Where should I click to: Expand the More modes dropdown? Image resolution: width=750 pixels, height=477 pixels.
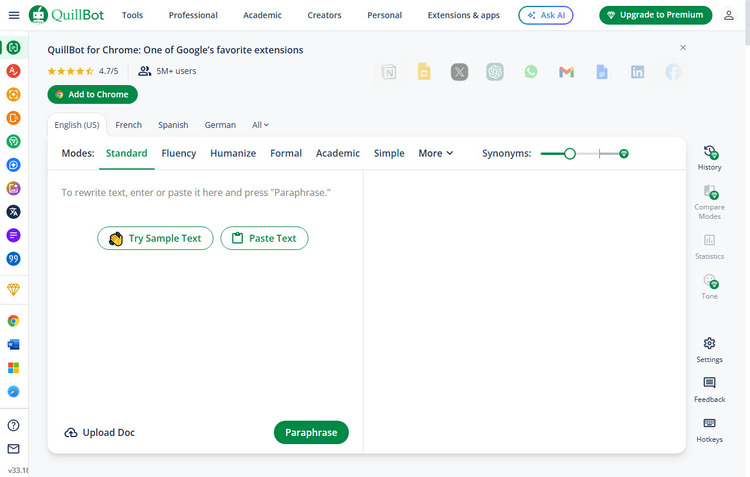click(435, 153)
